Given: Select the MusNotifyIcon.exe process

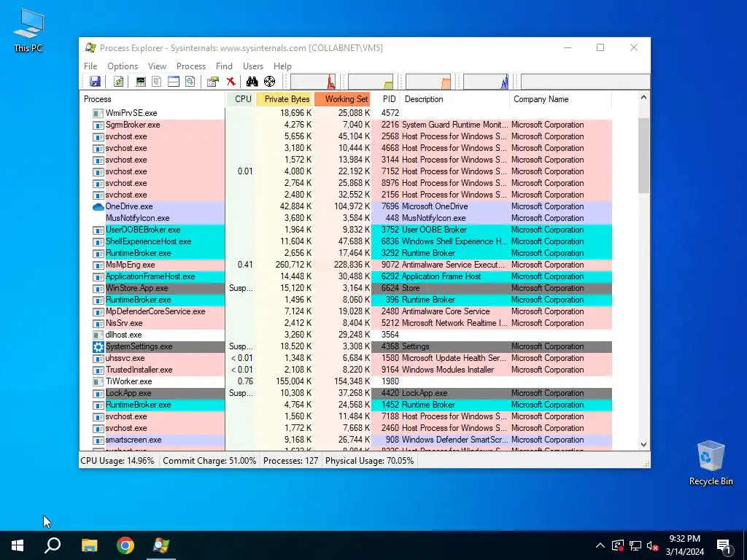Looking at the screenshot, I should pos(138,218).
